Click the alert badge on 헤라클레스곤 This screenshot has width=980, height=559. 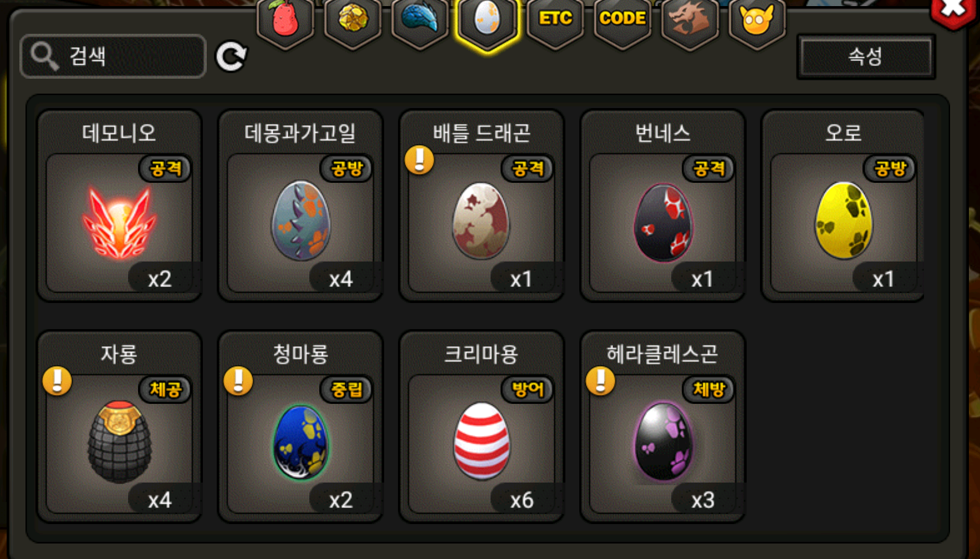pyautogui.click(x=601, y=381)
